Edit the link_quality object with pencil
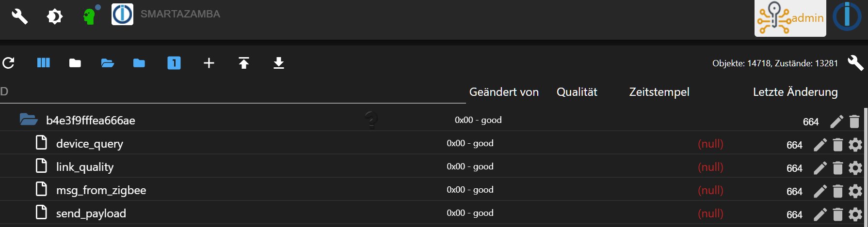 pos(820,168)
